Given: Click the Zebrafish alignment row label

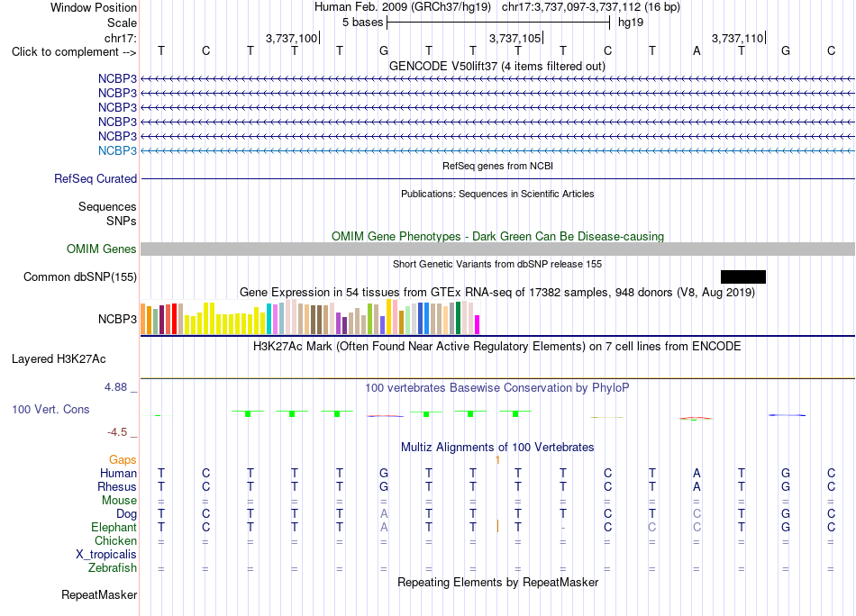Looking at the screenshot, I should pyautogui.click(x=113, y=568).
